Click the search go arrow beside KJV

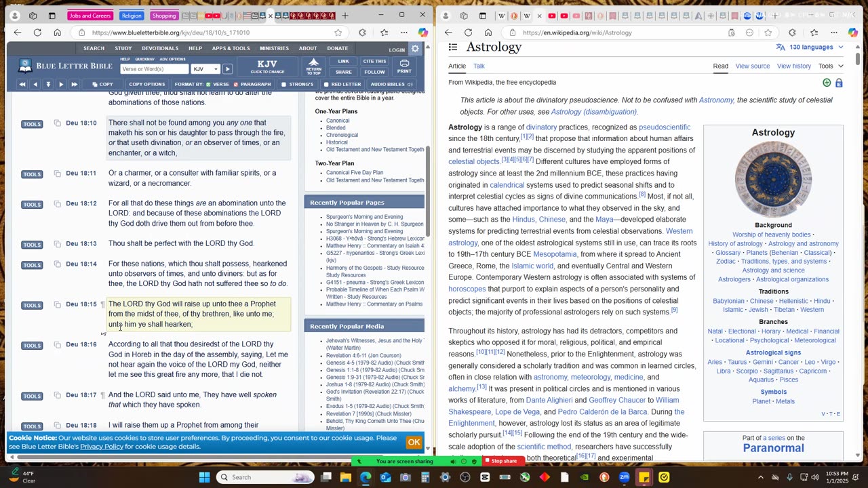pyautogui.click(x=227, y=69)
